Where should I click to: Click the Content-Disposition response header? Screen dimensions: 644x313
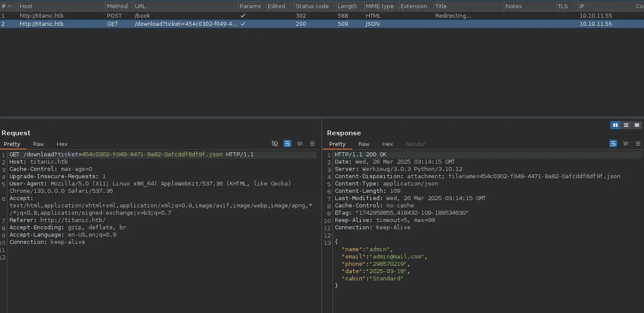point(478,176)
